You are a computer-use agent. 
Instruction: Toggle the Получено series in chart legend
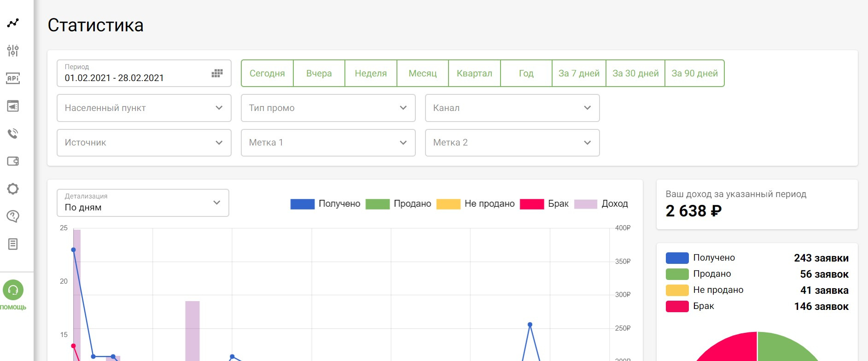coord(325,204)
